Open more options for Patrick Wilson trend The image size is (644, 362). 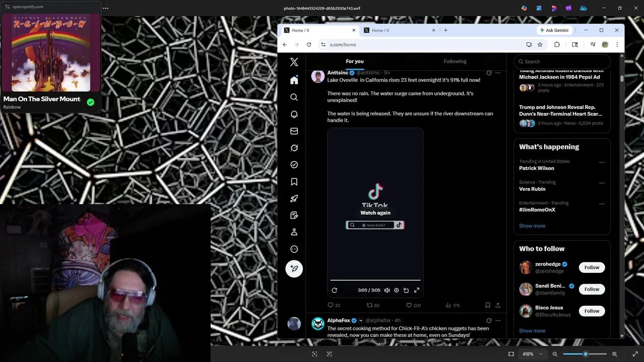point(602,162)
